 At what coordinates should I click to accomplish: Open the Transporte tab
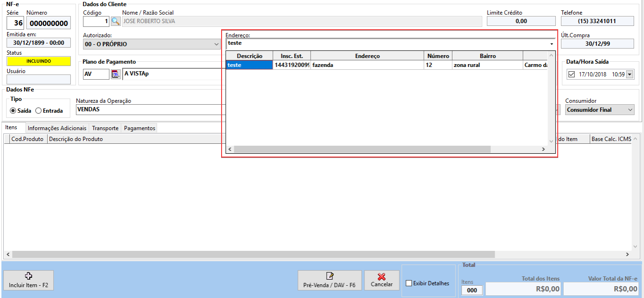[x=105, y=128]
